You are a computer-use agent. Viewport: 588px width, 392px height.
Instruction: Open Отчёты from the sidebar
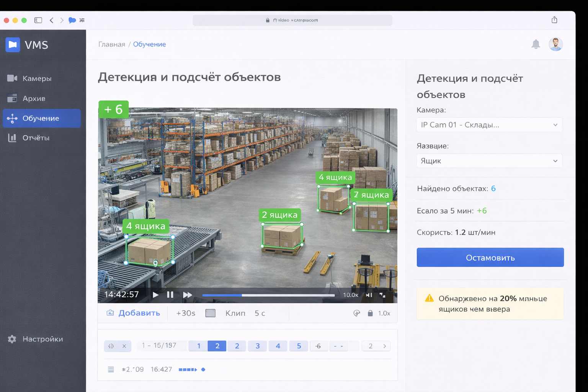tap(36, 138)
